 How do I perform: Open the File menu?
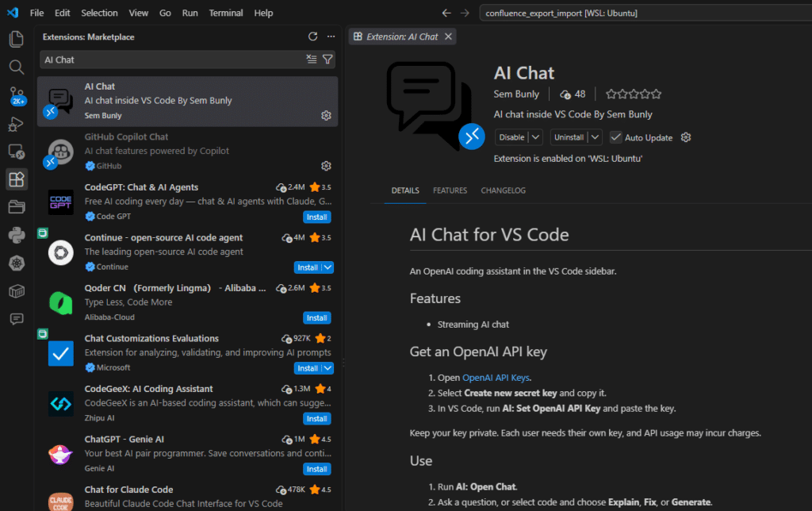click(36, 13)
